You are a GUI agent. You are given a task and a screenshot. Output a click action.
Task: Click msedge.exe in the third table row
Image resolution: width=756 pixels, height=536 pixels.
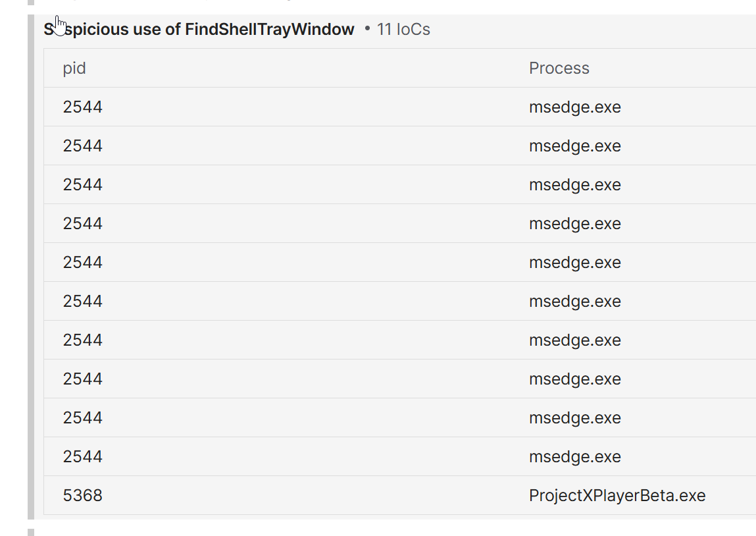574,184
